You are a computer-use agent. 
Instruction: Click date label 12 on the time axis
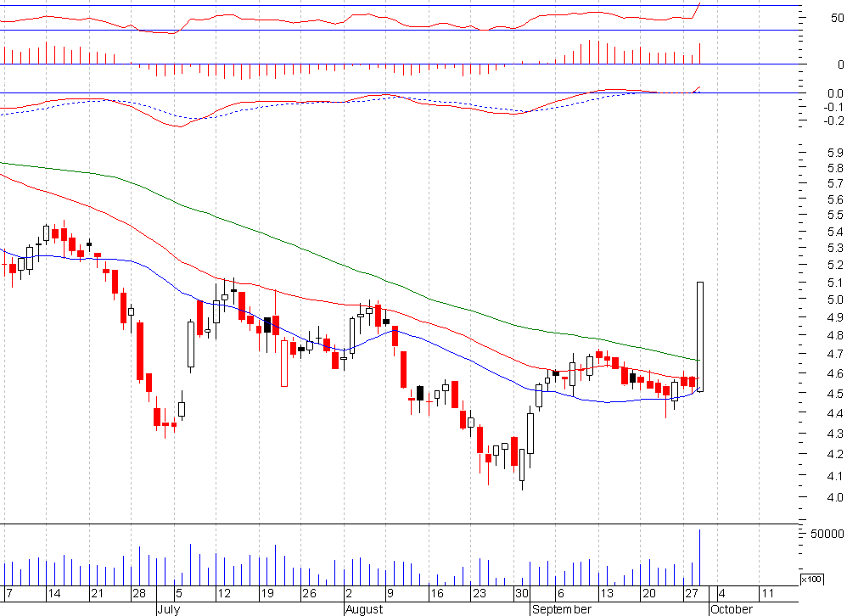(224, 593)
